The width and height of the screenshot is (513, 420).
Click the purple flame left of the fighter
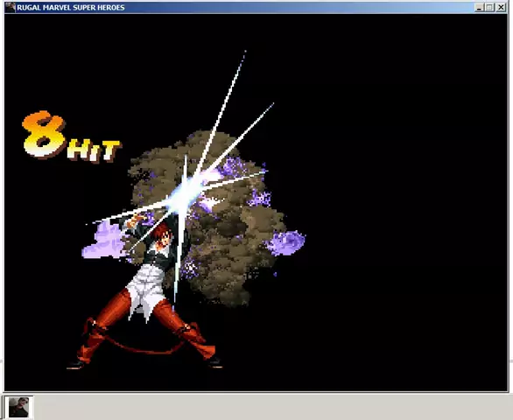point(104,241)
